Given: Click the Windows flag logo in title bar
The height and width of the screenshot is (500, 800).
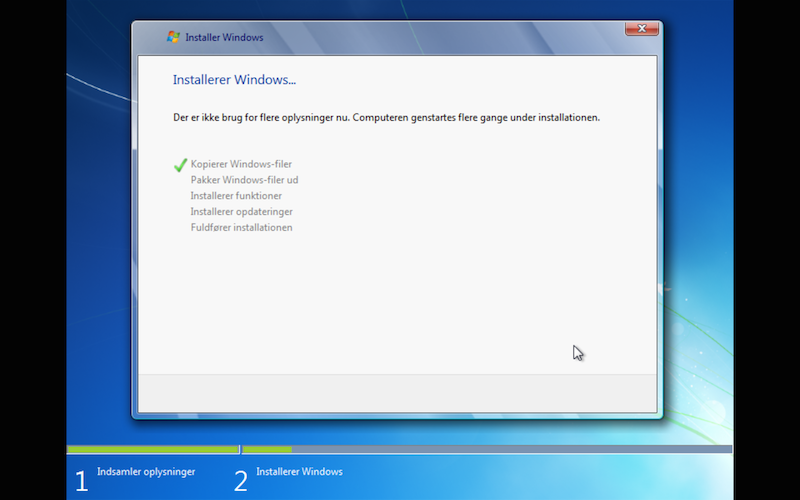Looking at the screenshot, I should 173,37.
